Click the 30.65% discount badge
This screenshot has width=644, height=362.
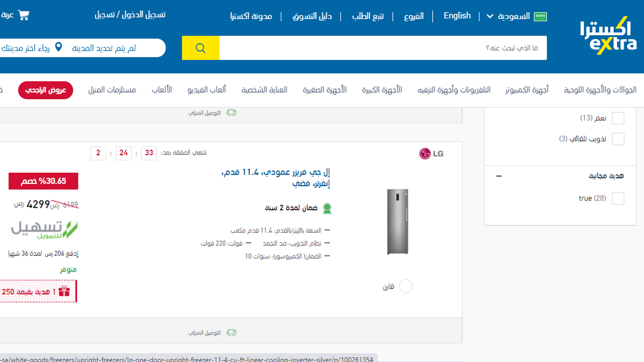coord(43,181)
